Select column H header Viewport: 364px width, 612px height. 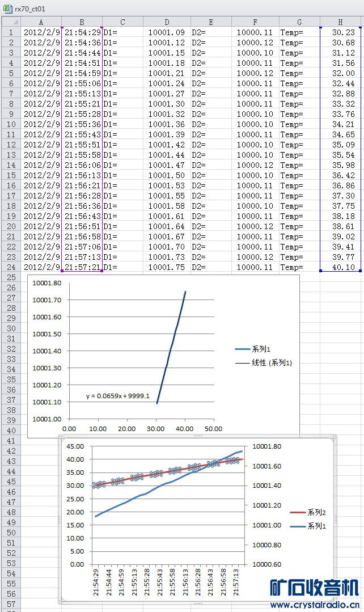(340, 22)
